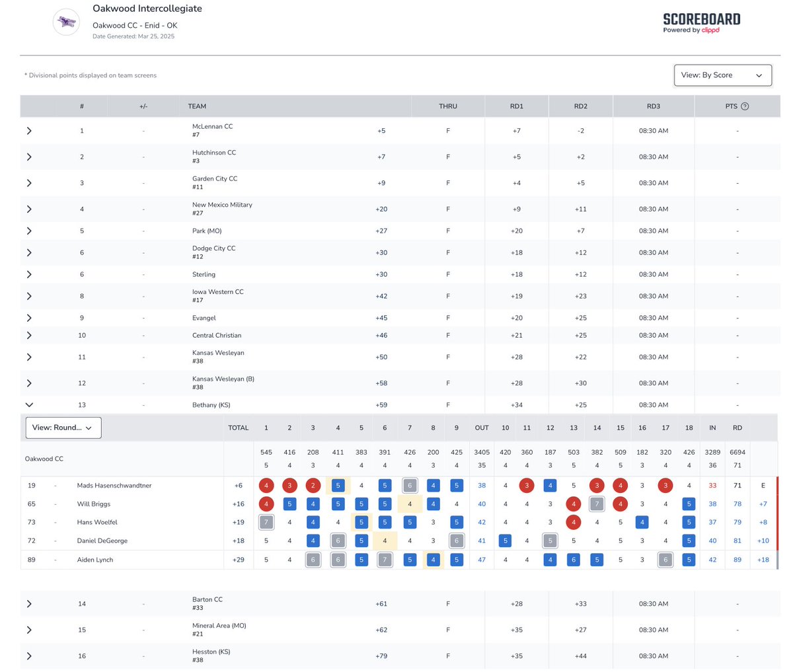
Task: Expand the Dodge City CC row
Action: point(29,252)
